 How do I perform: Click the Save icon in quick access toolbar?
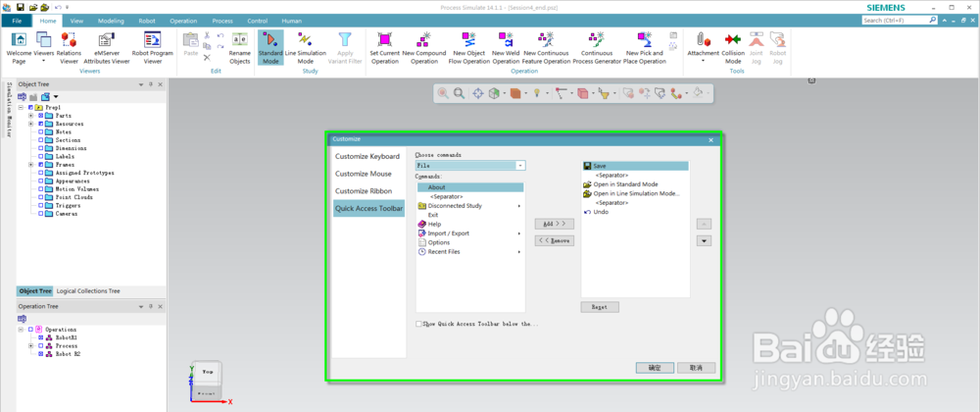(21, 7)
